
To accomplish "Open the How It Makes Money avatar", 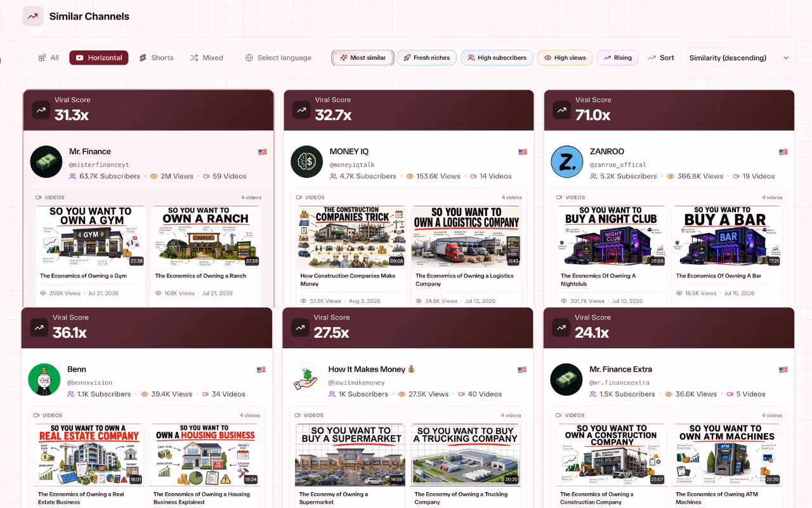I will tap(306, 380).
